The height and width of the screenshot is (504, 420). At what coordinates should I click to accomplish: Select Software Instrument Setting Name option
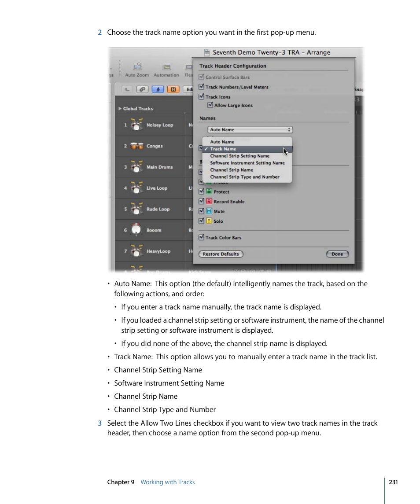tap(247, 163)
